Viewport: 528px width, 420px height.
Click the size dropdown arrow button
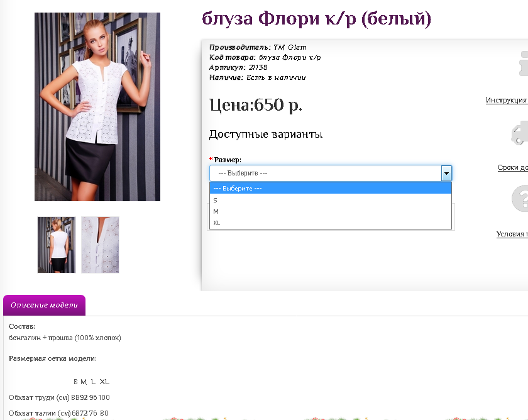click(446, 173)
